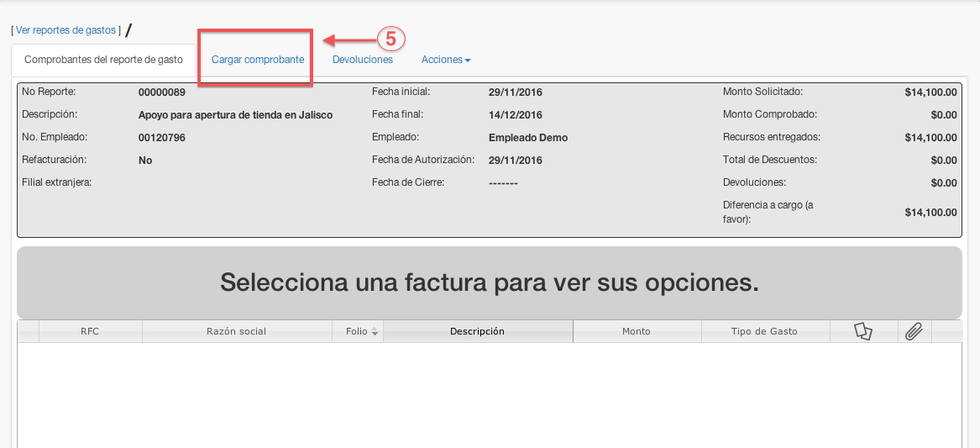Click the Monto column header

[637, 332]
